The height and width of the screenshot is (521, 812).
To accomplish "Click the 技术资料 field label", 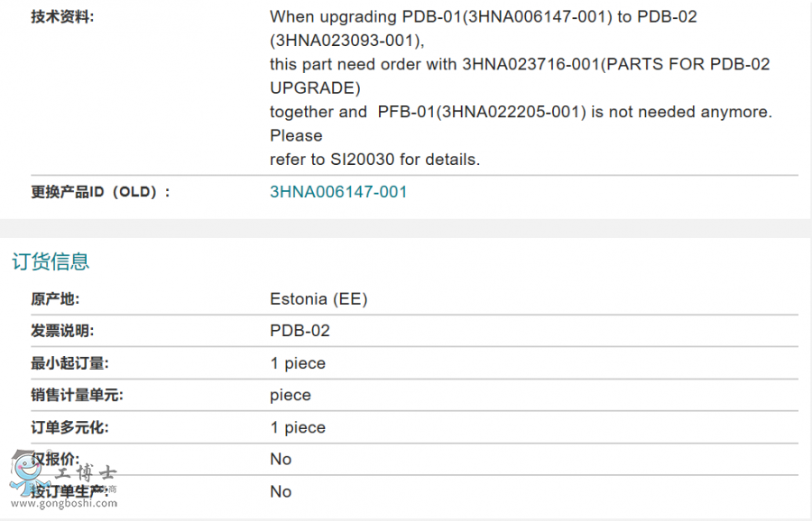I will [x=62, y=16].
